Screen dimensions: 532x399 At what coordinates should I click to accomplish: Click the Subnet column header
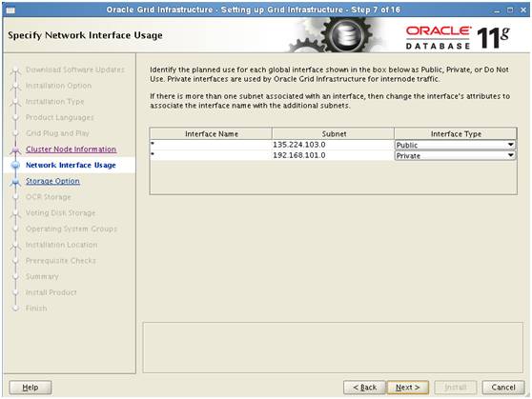pos(333,134)
